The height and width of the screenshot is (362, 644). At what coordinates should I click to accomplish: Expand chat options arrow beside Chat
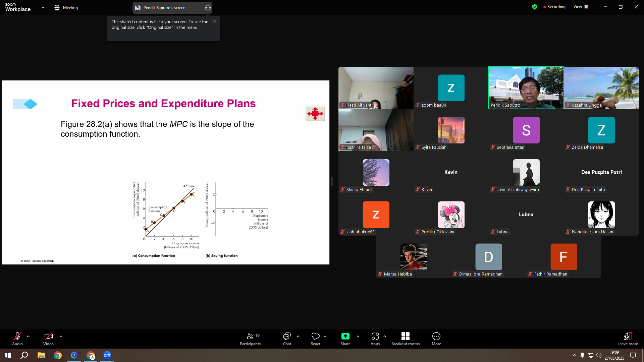[298, 336]
